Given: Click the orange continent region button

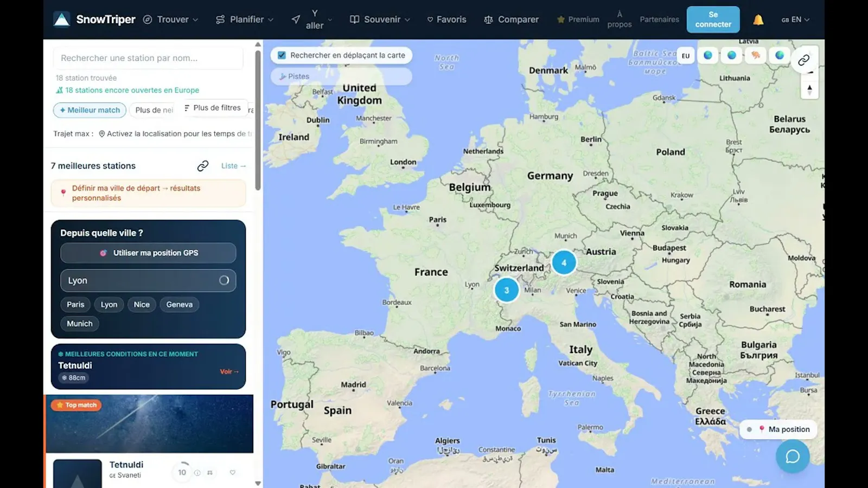Looking at the screenshot, I should pos(756,55).
